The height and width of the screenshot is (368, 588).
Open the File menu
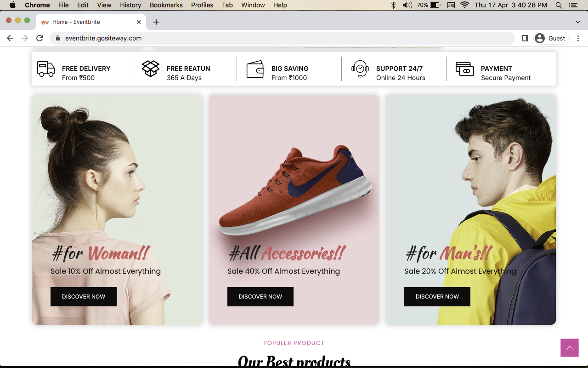click(x=63, y=5)
